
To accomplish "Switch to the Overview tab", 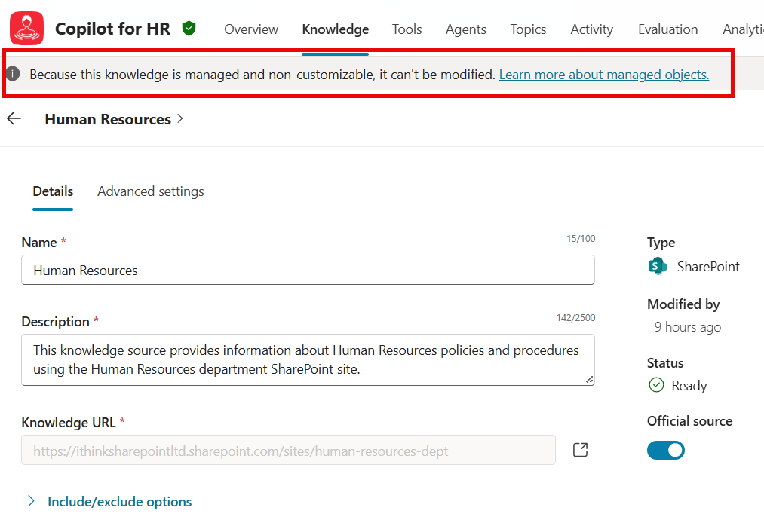I will pyautogui.click(x=251, y=29).
